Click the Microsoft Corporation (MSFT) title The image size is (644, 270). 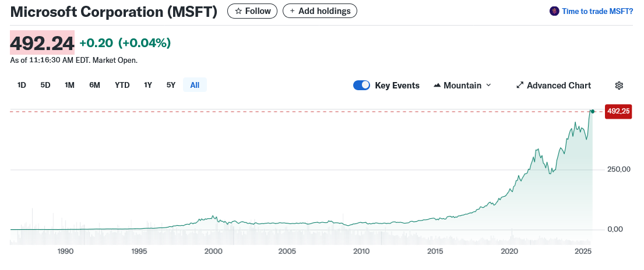pyautogui.click(x=114, y=12)
